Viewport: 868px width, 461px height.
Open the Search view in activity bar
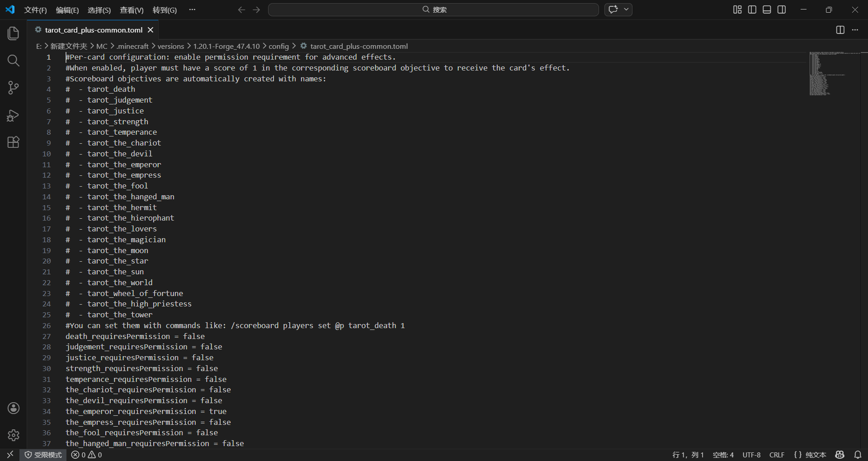[14, 61]
